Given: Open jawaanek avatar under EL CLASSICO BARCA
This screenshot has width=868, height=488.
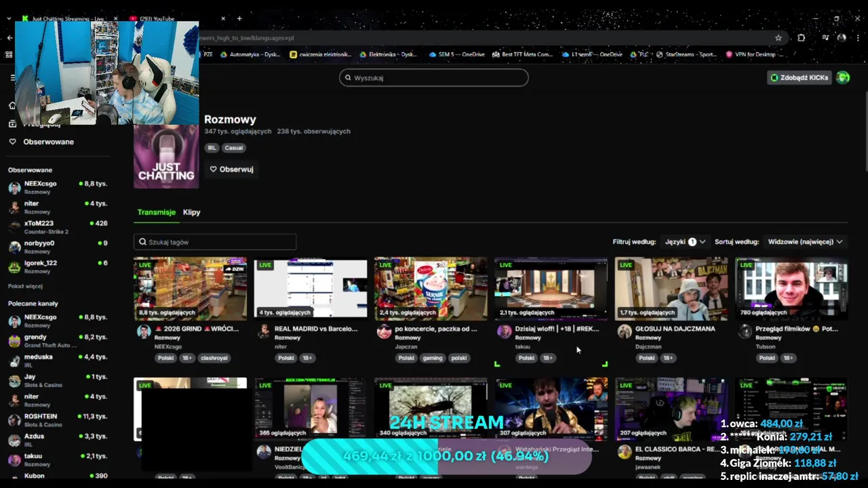Looking at the screenshot, I should [x=625, y=452].
